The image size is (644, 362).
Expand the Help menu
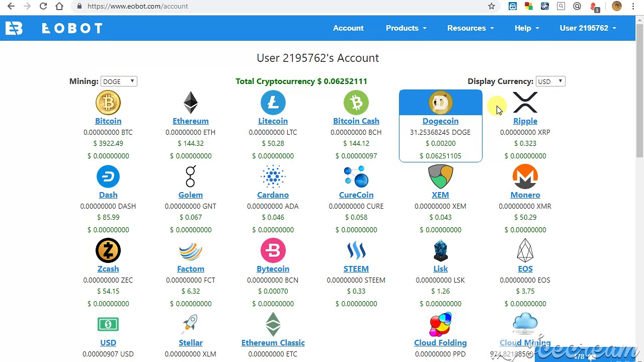click(527, 28)
